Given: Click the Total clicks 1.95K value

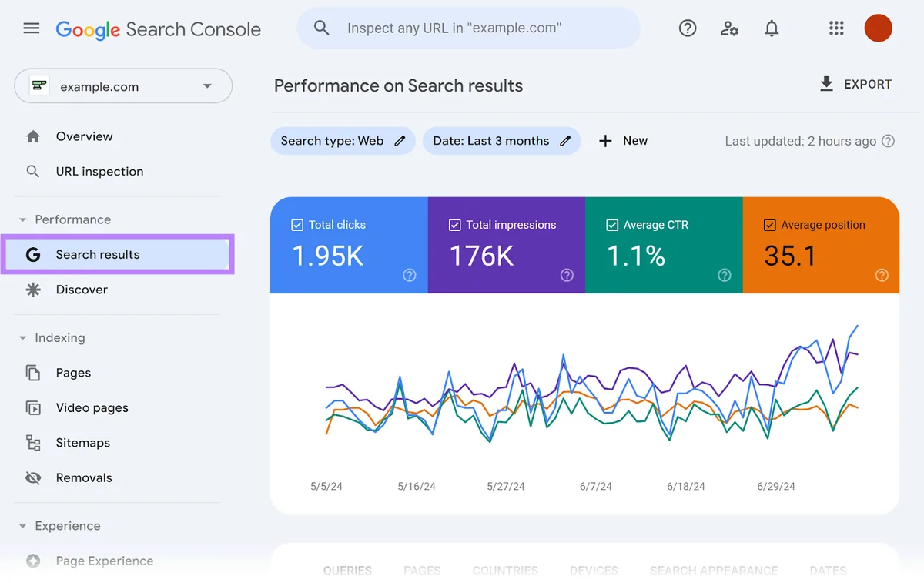Looking at the screenshot, I should [x=327, y=256].
